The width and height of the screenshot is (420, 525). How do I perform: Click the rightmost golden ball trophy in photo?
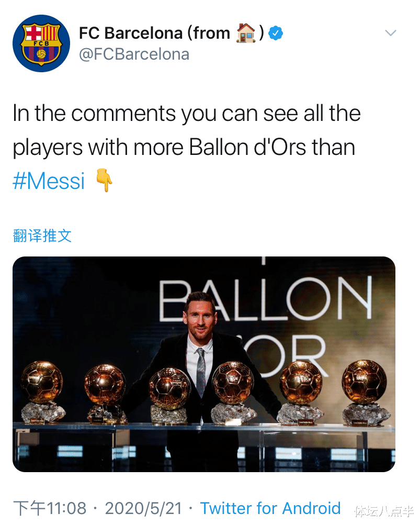[x=365, y=381]
